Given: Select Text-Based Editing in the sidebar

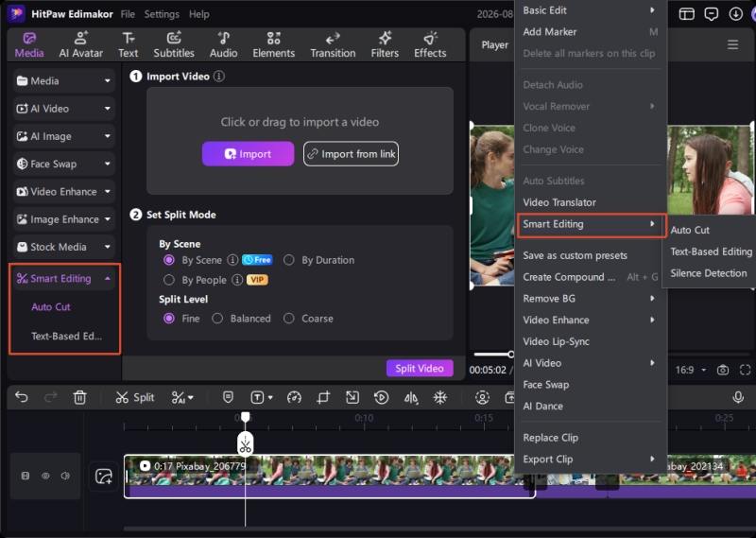Looking at the screenshot, I should click(66, 336).
